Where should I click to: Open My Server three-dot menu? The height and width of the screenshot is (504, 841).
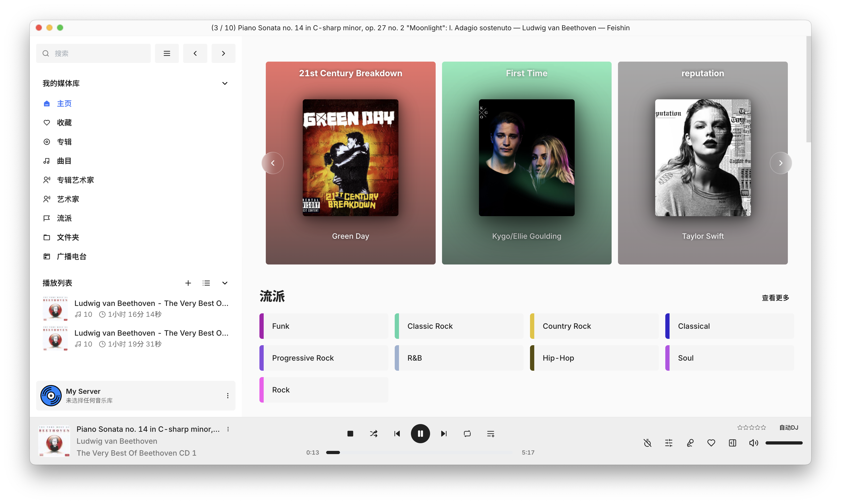pos(228,396)
